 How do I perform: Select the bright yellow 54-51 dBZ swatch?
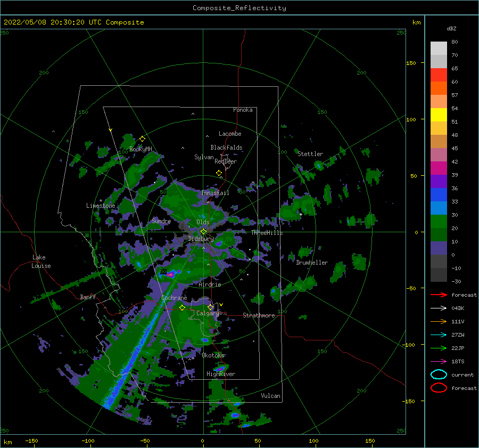coord(439,115)
